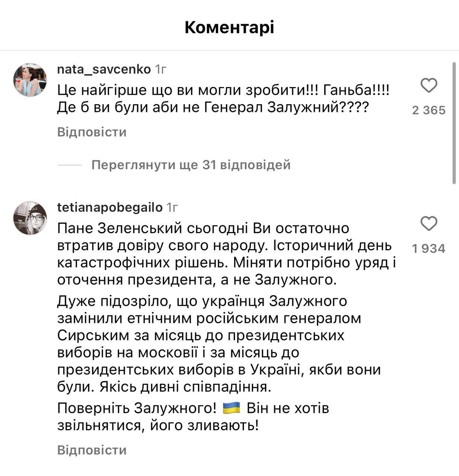The image size is (459, 476).
Task: Reply to nata_savcenko's comment via Відповісти
Action: click(x=92, y=132)
